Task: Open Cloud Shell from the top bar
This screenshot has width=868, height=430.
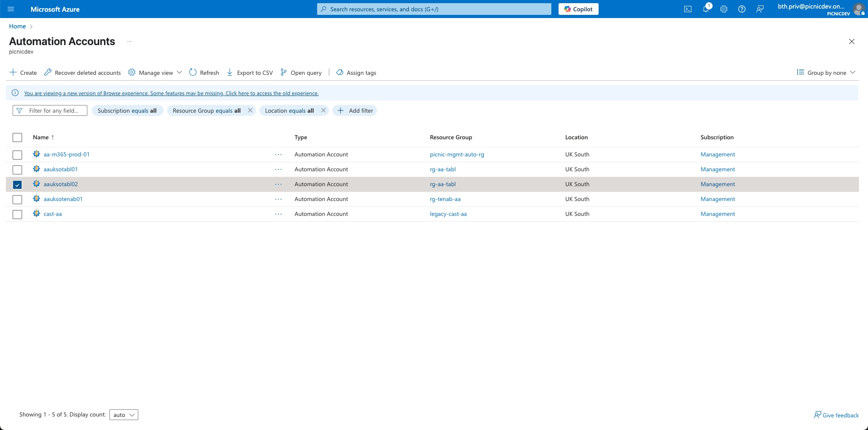Action: (x=688, y=9)
